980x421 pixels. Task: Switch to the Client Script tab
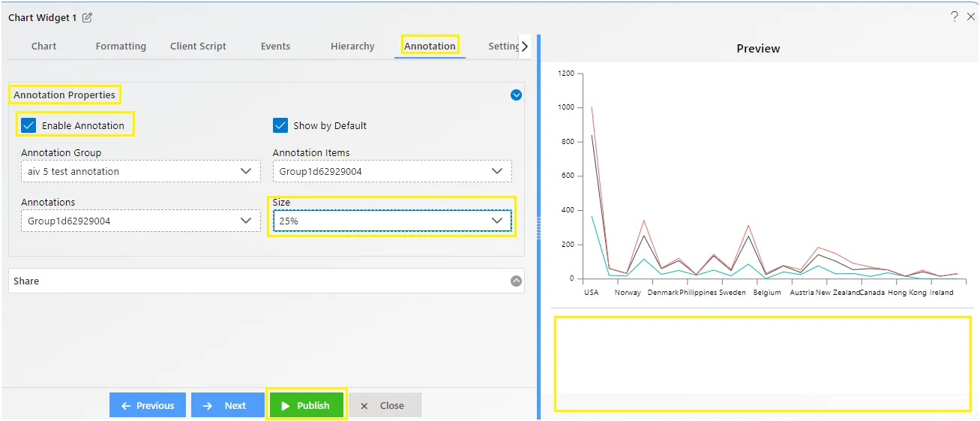198,46
